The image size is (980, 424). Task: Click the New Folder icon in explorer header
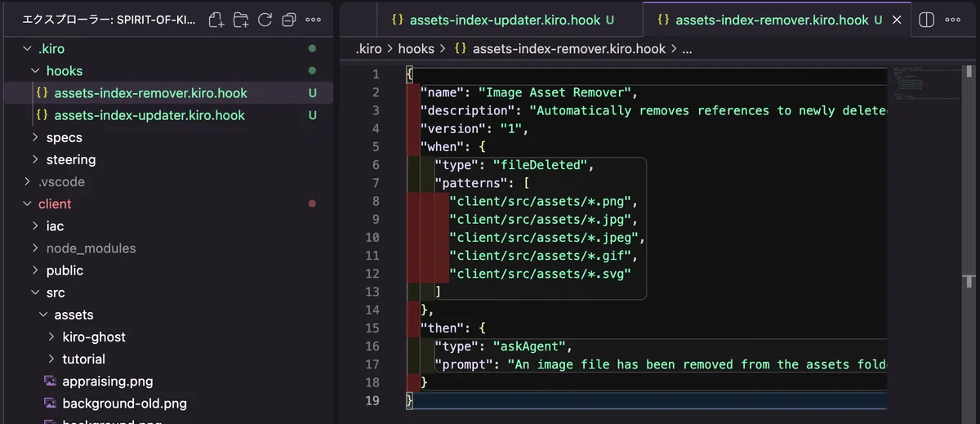coord(241,20)
